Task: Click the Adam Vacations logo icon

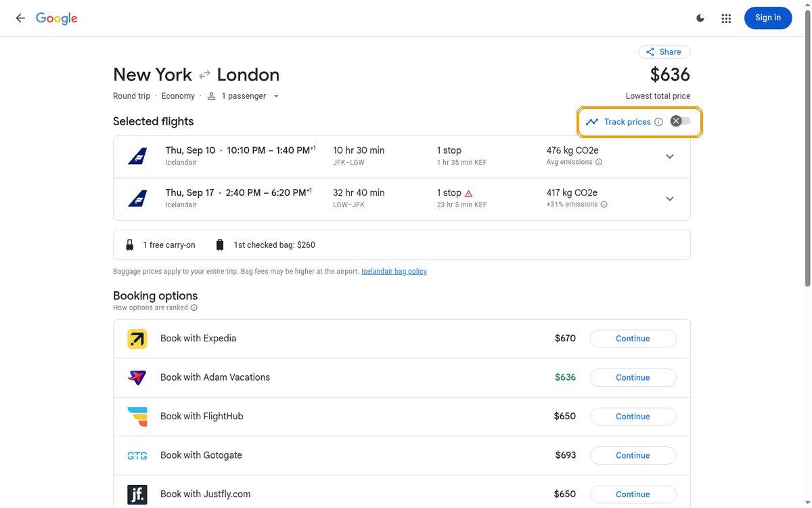Action: (137, 378)
